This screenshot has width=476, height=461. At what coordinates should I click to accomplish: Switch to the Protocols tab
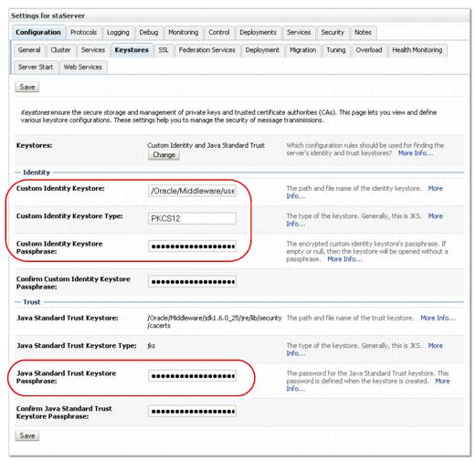(83, 32)
